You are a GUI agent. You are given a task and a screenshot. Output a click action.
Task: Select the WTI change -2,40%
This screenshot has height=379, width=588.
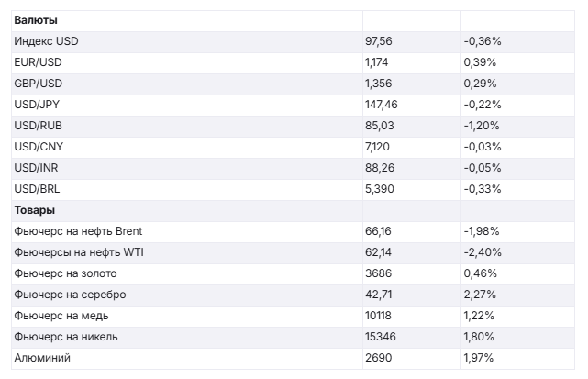[483, 252]
